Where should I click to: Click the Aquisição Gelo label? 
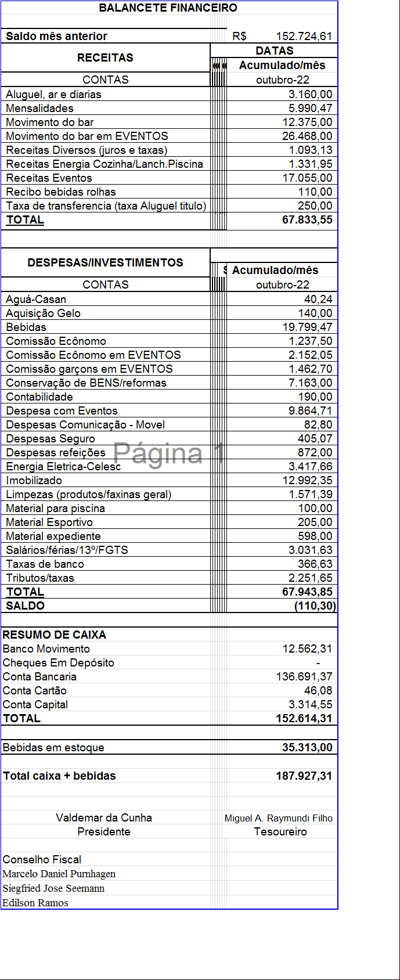click(x=43, y=313)
